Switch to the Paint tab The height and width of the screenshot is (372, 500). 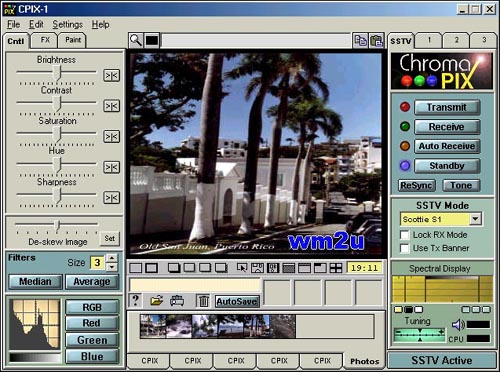click(73, 40)
